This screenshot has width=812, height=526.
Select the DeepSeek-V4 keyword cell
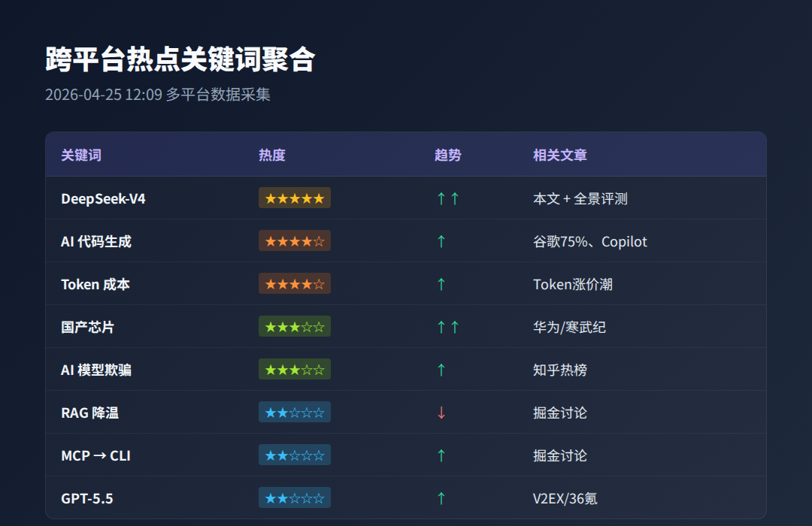pos(103,199)
